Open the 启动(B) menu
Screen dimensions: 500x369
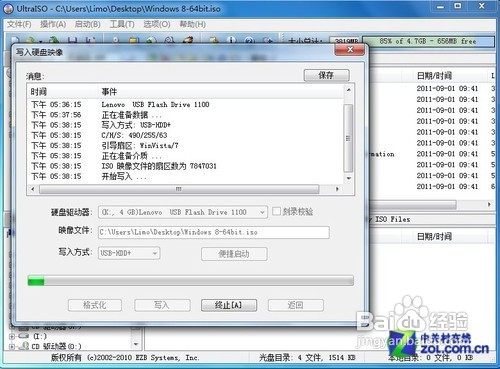87,24
